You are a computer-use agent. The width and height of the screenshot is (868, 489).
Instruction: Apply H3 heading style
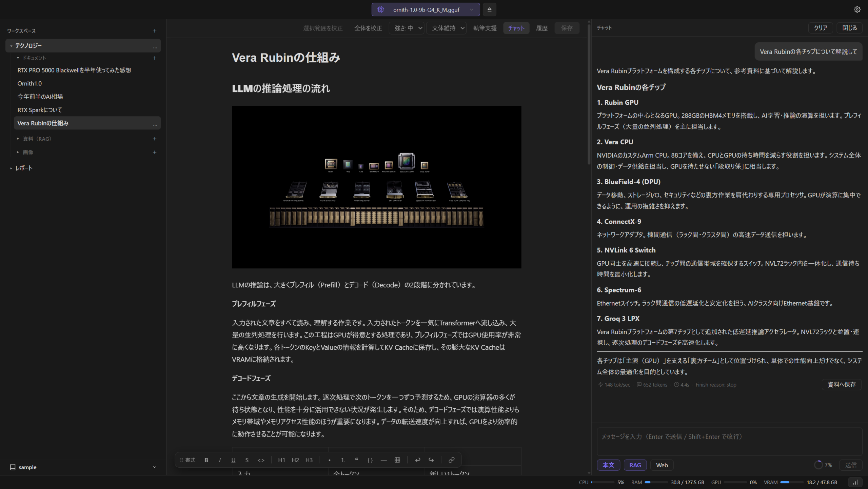309,460
